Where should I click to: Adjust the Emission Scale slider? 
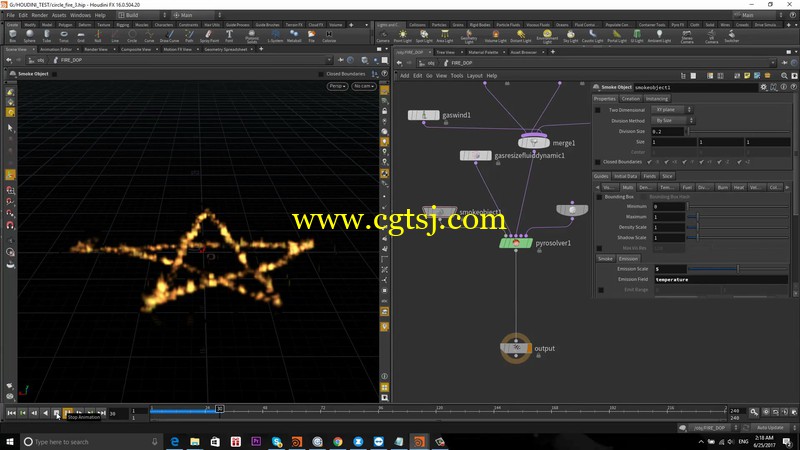pos(738,269)
